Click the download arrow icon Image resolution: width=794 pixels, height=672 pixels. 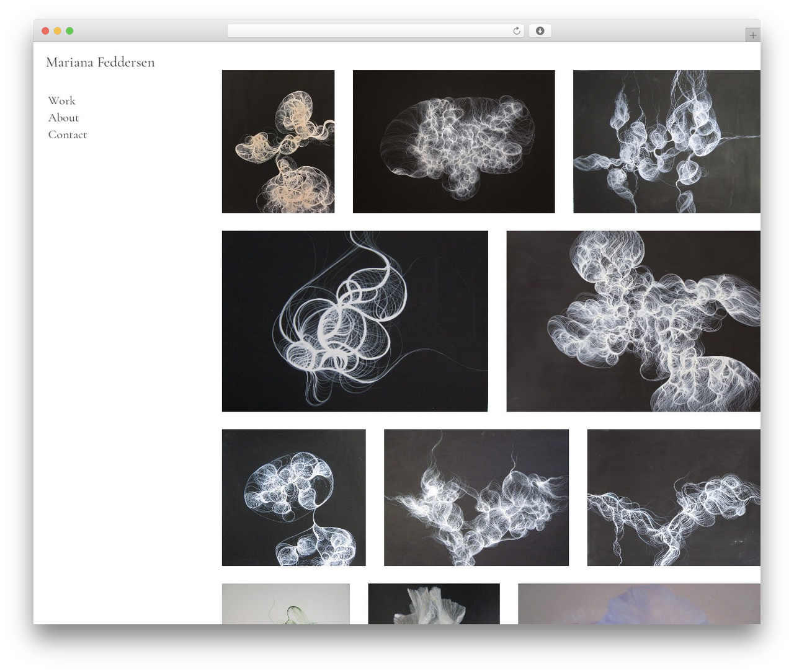(540, 31)
